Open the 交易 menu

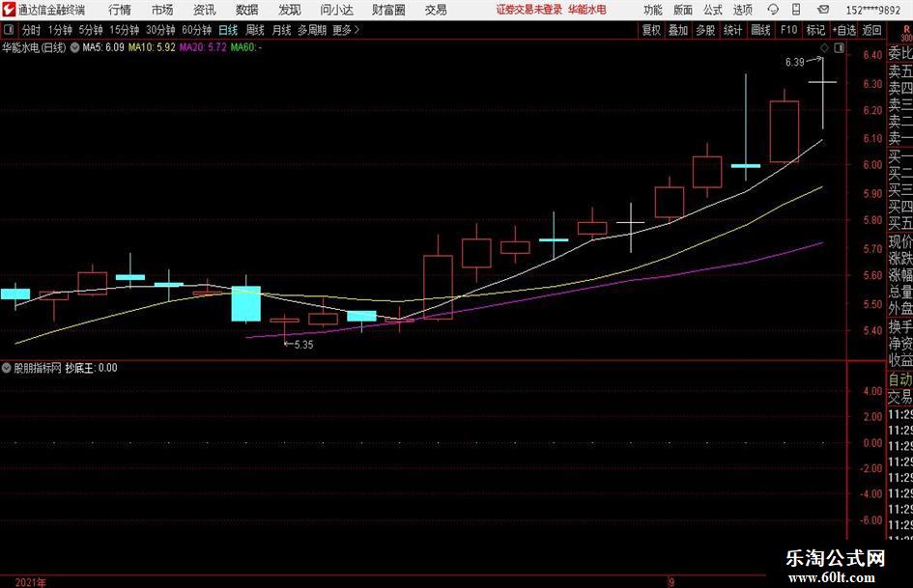(x=436, y=10)
